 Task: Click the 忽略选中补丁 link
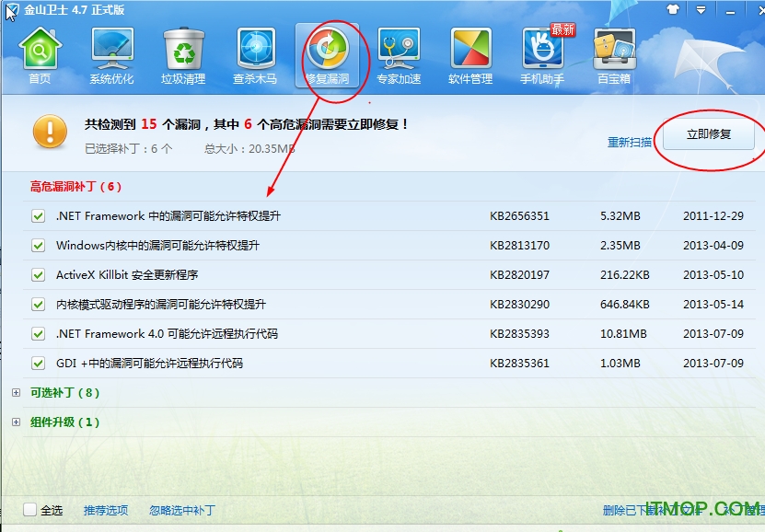(181, 510)
